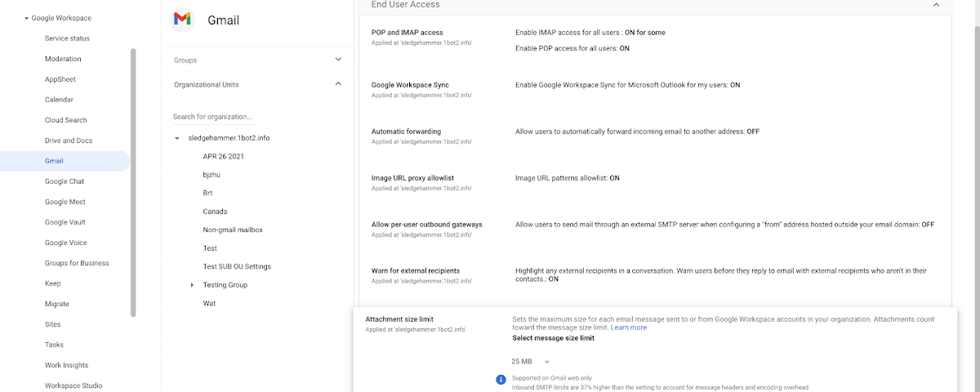Select the Non-gmail mailbox unit
Viewport: 980px width, 392px height.
point(233,230)
